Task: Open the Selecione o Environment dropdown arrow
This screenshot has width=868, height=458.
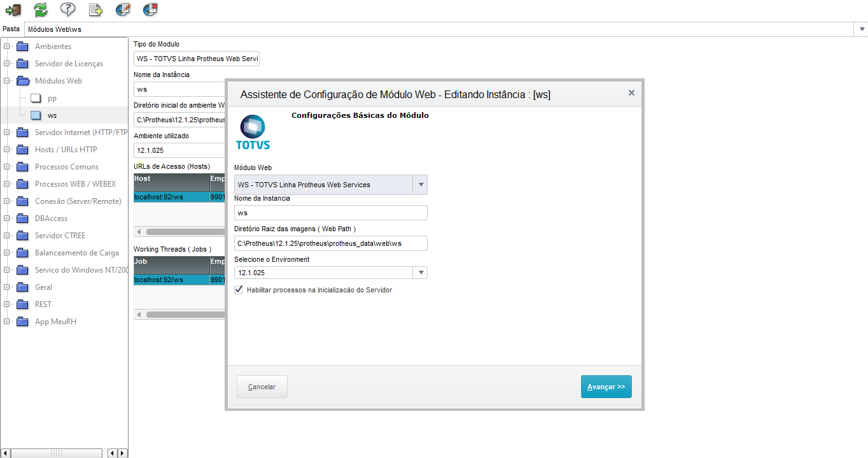Action: [420, 273]
